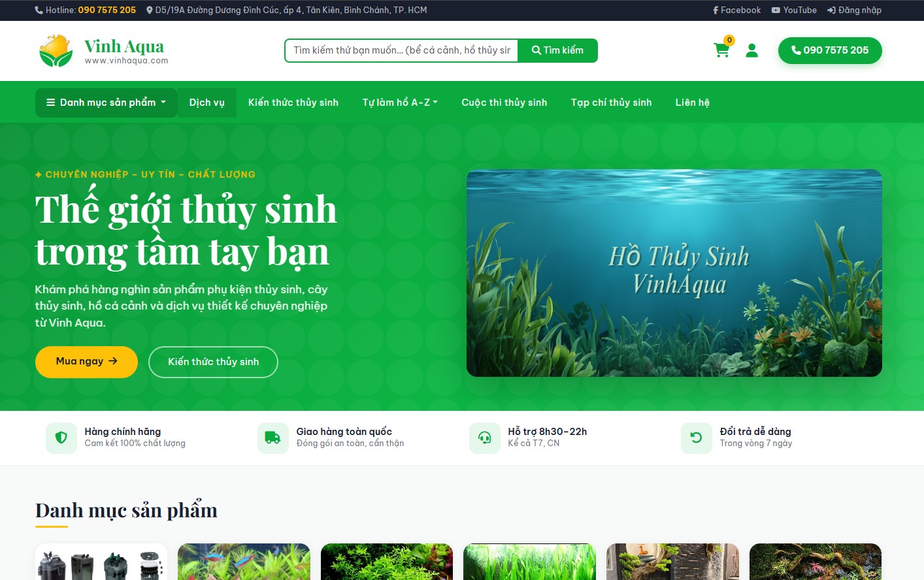The height and width of the screenshot is (580, 924).
Task: Open the Liên hệ menu item
Action: (x=692, y=102)
